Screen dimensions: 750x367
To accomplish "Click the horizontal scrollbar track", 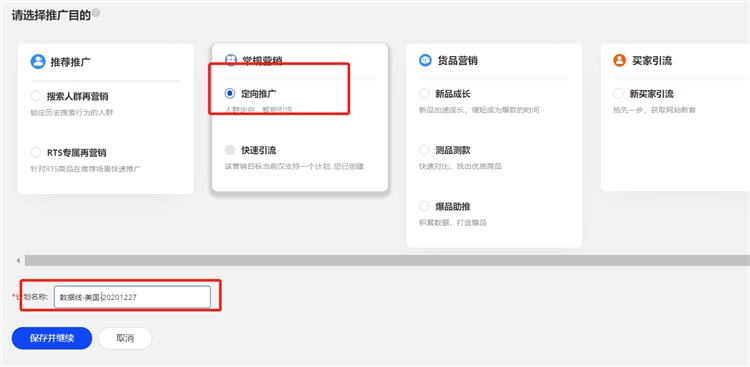I will pos(387,260).
